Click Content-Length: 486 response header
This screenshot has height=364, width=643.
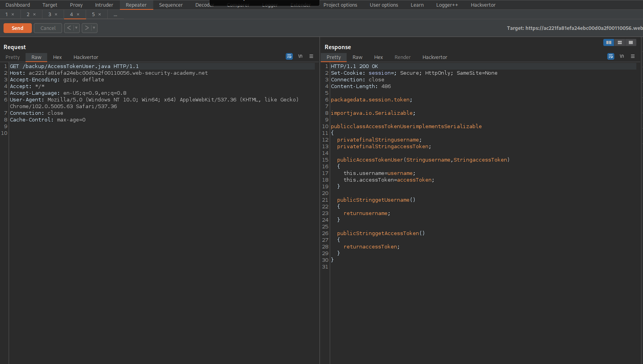point(361,86)
